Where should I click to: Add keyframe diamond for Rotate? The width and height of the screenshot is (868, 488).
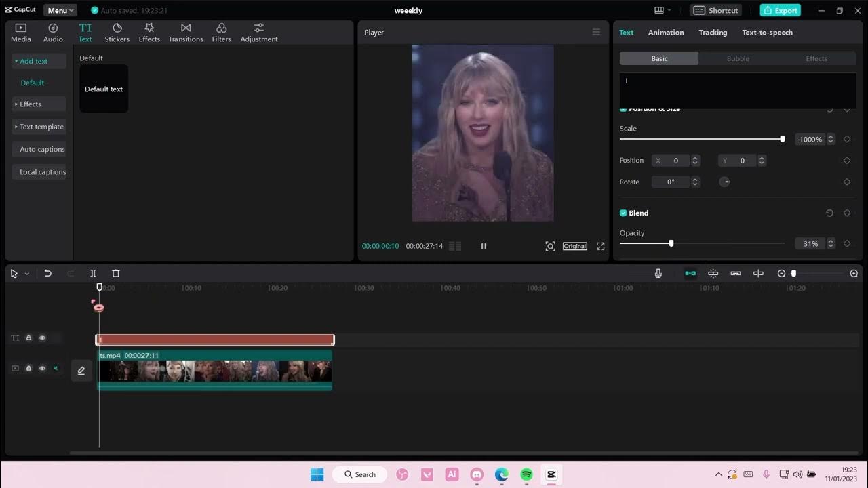coord(847,182)
